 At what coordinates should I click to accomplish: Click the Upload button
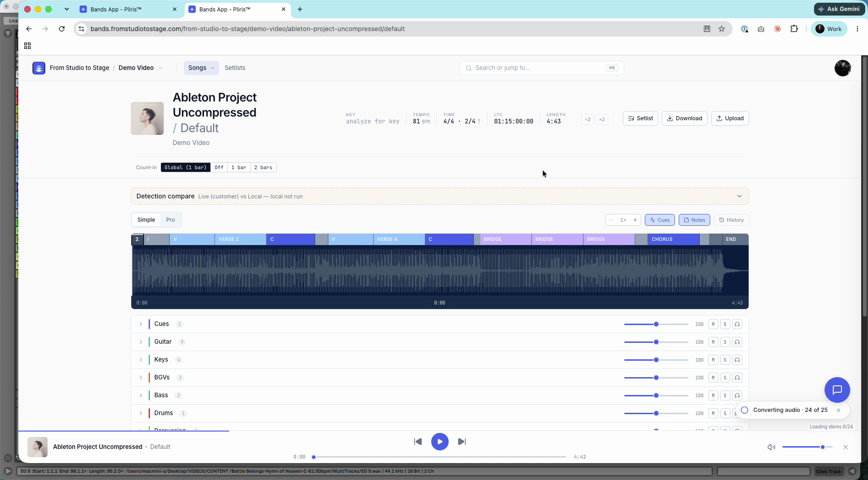730,118
